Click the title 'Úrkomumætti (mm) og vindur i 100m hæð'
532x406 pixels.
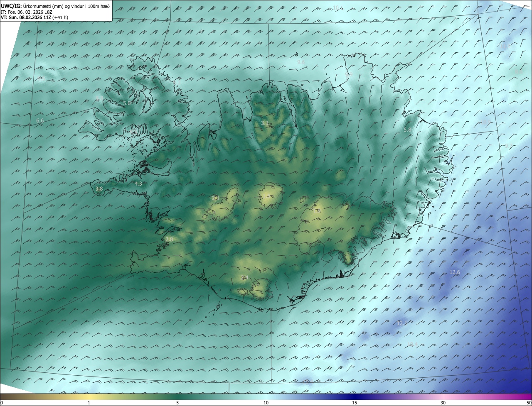(x=66, y=6)
